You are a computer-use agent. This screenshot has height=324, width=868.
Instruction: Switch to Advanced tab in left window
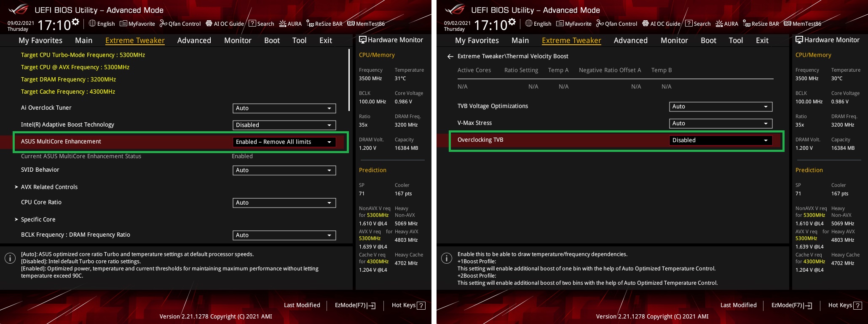[x=194, y=40]
